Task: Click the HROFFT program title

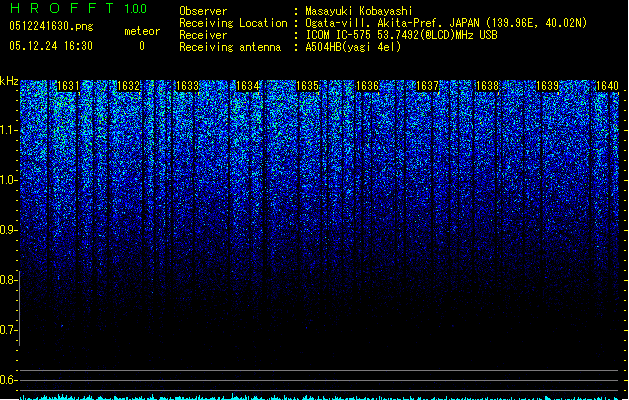Action: coord(62,8)
